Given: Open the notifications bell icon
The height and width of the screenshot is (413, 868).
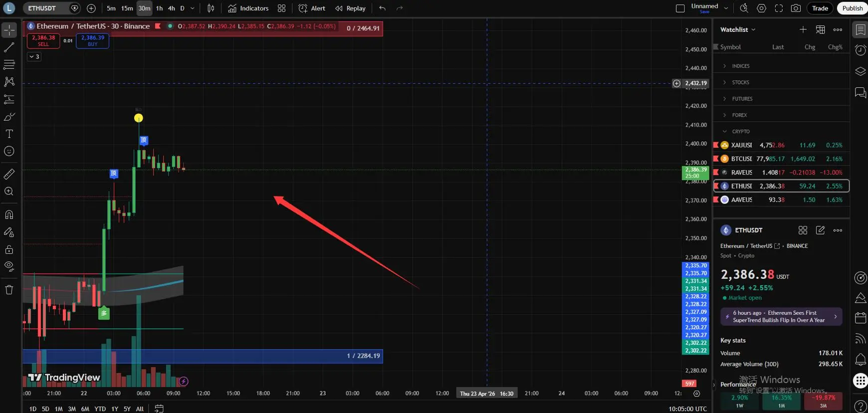Looking at the screenshot, I should 861,359.
